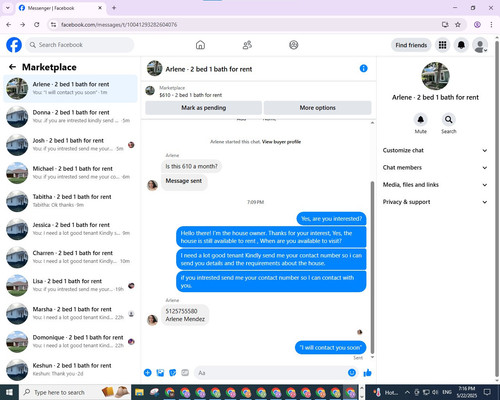Click the 'Is this 610 a month?' message
Image resolution: width=500 pixels, height=400 pixels.
point(191,166)
